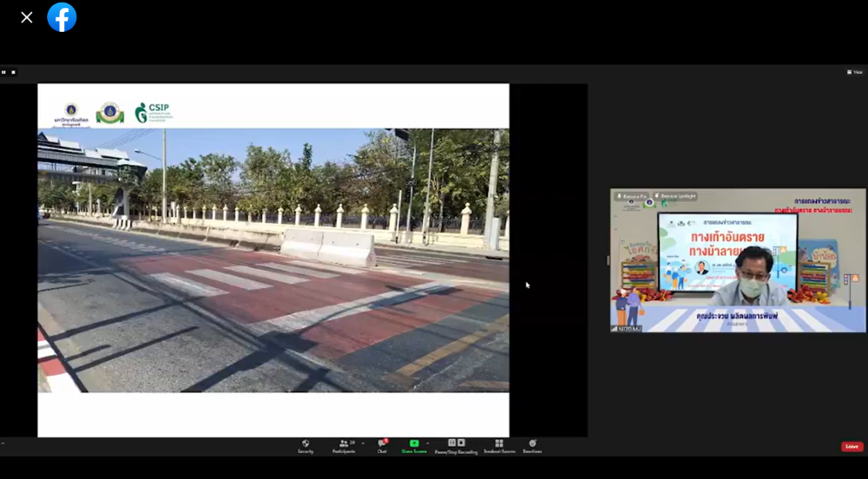Click the CSIP logo on slide
The image size is (868, 479).
pyautogui.click(x=154, y=113)
